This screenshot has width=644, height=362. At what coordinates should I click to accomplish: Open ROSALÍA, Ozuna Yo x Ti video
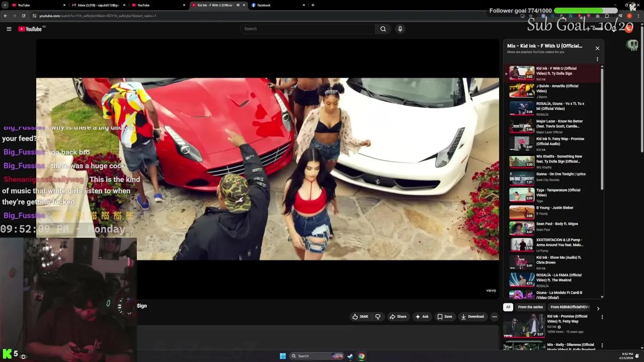(x=552, y=109)
